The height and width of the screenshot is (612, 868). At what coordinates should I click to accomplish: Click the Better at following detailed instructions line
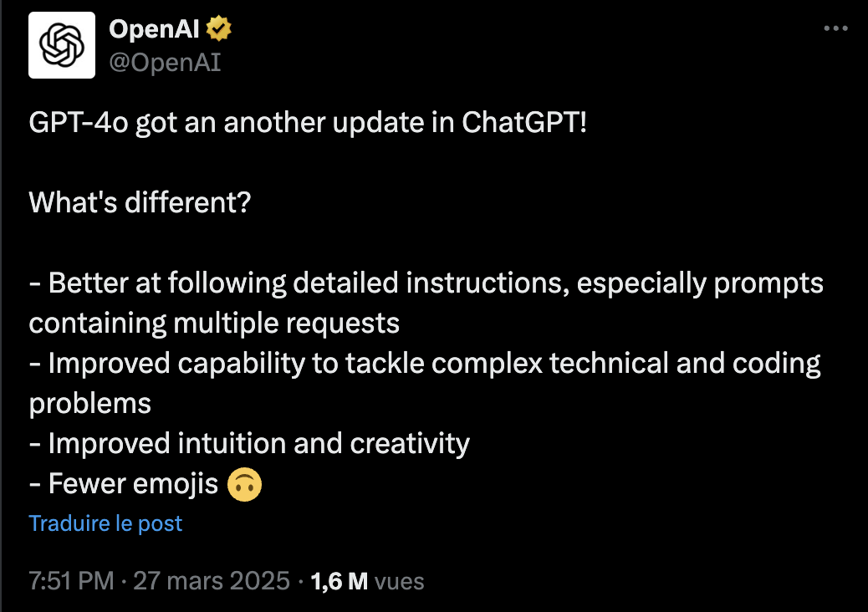pos(426,283)
